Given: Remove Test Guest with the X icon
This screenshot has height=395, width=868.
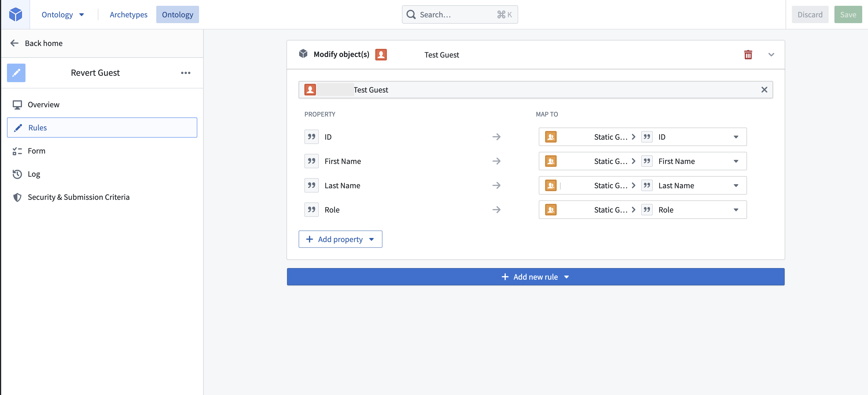Looking at the screenshot, I should click(764, 90).
